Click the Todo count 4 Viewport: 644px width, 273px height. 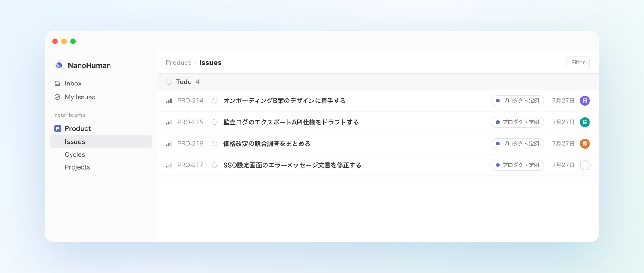[x=198, y=82]
